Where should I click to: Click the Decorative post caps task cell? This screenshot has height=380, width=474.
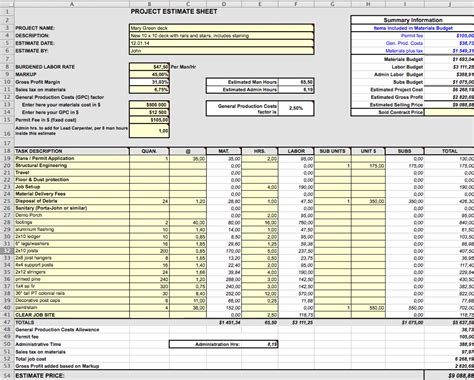(x=72, y=300)
